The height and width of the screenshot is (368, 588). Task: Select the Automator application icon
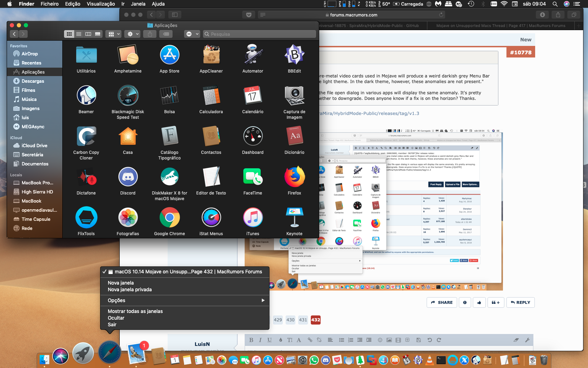coord(253,55)
